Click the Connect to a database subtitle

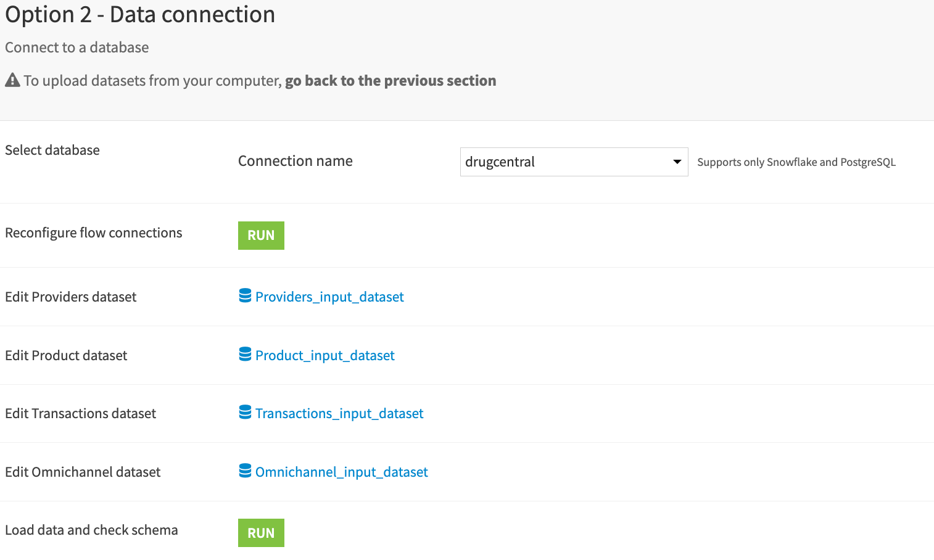click(77, 47)
